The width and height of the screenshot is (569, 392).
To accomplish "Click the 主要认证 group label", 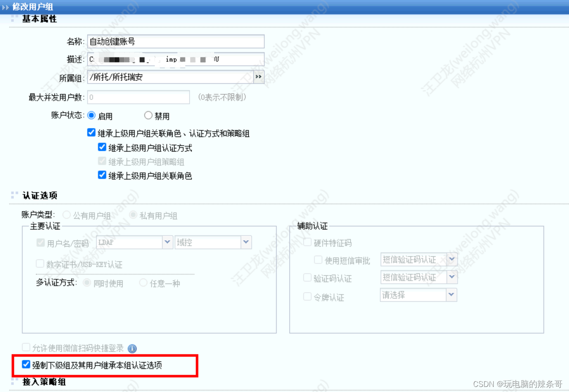I will tap(45, 226).
